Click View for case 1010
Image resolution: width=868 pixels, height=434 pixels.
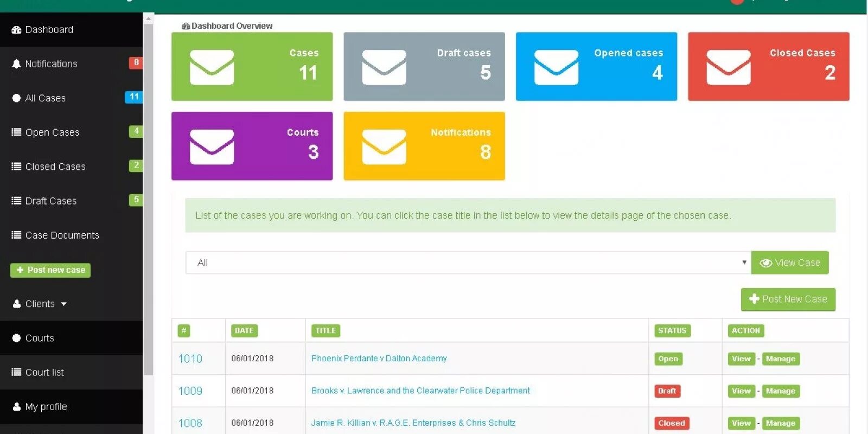(x=741, y=359)
